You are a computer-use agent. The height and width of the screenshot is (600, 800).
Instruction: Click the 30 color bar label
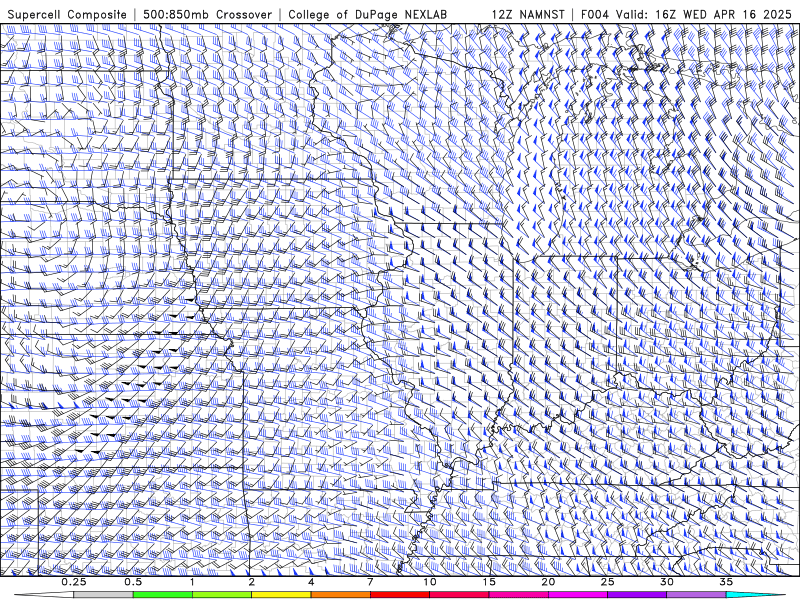click(667, 582)
